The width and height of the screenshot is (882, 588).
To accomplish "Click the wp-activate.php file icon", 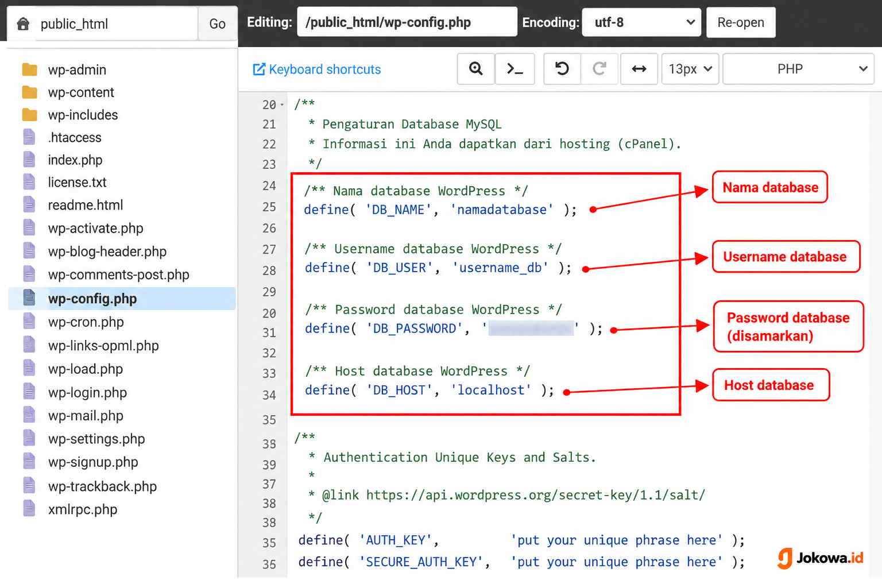I will (x=29, y=228).
